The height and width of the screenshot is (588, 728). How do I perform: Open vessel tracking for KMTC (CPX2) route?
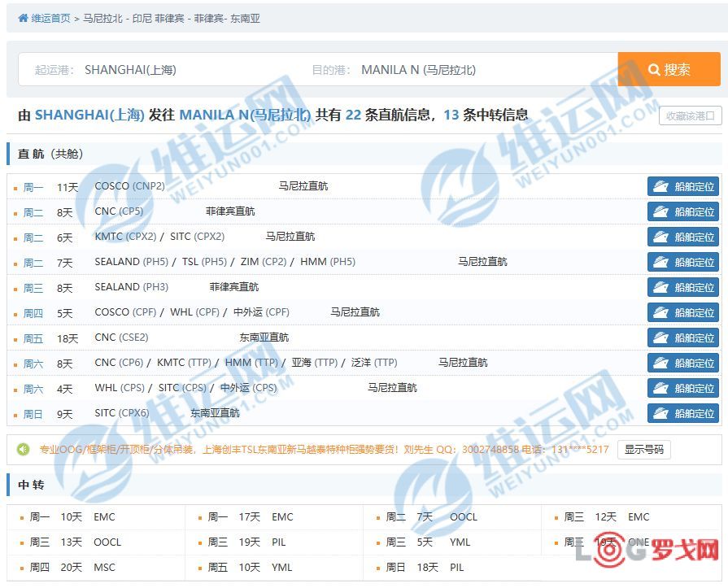click(x=683, y=237)
